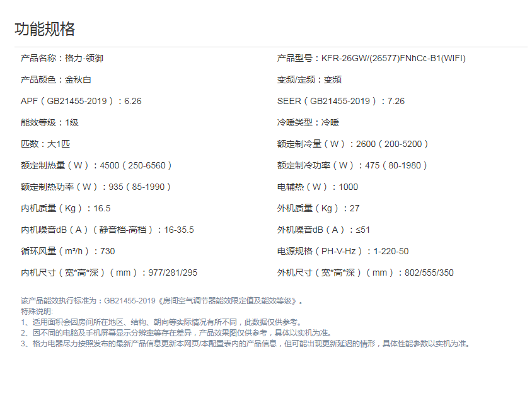
Task: Select the 能效等级 1级 entry
Action: [x=50, y=122]
